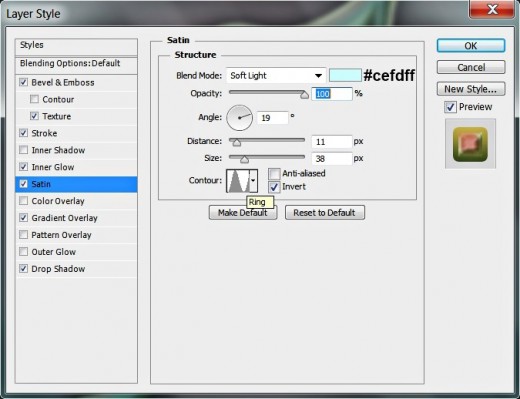Click the style preview thumbnail
Viewport: 520px width, 399px height.
click(x=470, y=144)
